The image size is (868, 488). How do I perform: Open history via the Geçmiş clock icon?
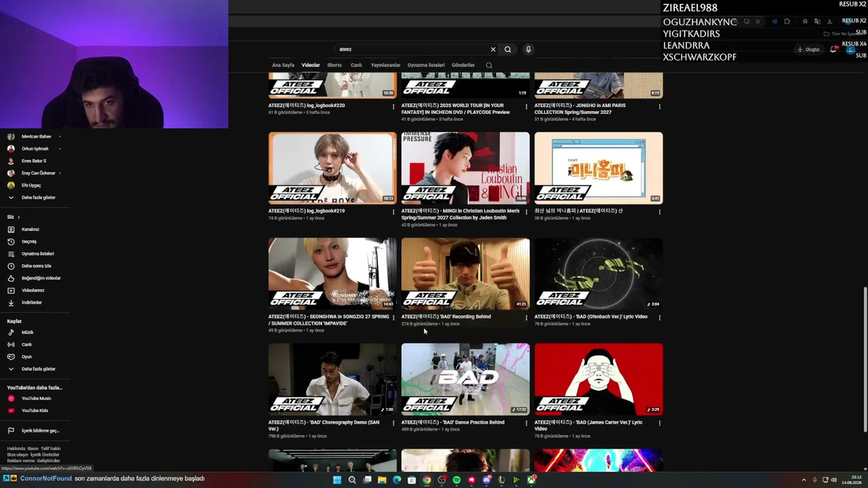[11, 241]
